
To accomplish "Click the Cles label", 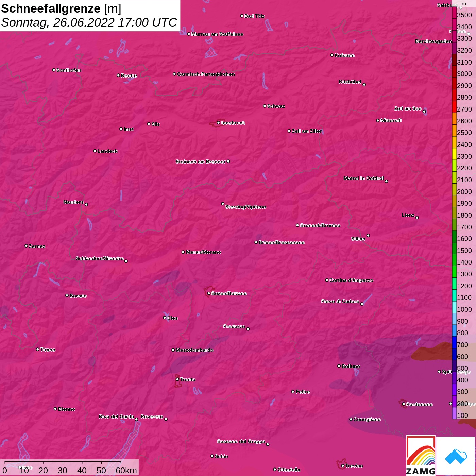I will (x=172, y=318).
